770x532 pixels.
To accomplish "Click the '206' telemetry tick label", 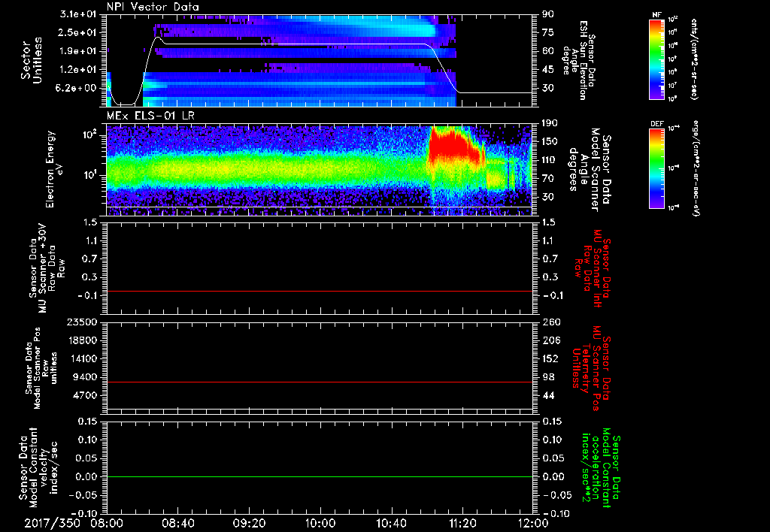I will coord(550,340).
